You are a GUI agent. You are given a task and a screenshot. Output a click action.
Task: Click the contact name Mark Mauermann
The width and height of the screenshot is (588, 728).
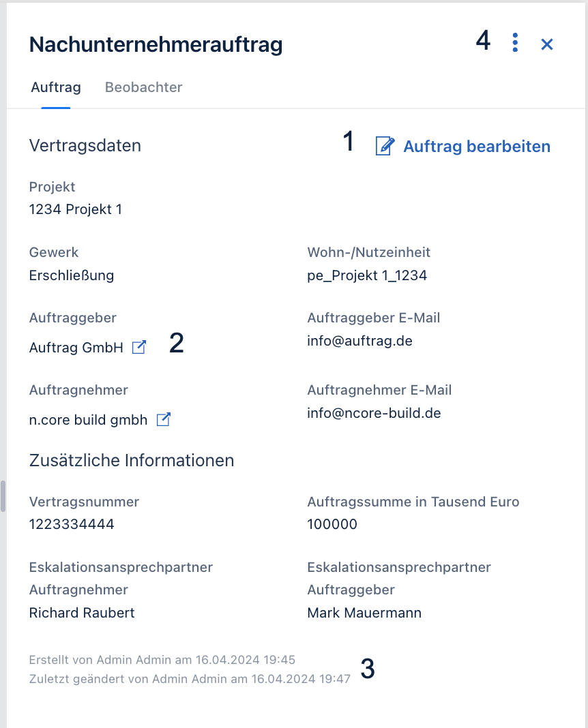364,613
